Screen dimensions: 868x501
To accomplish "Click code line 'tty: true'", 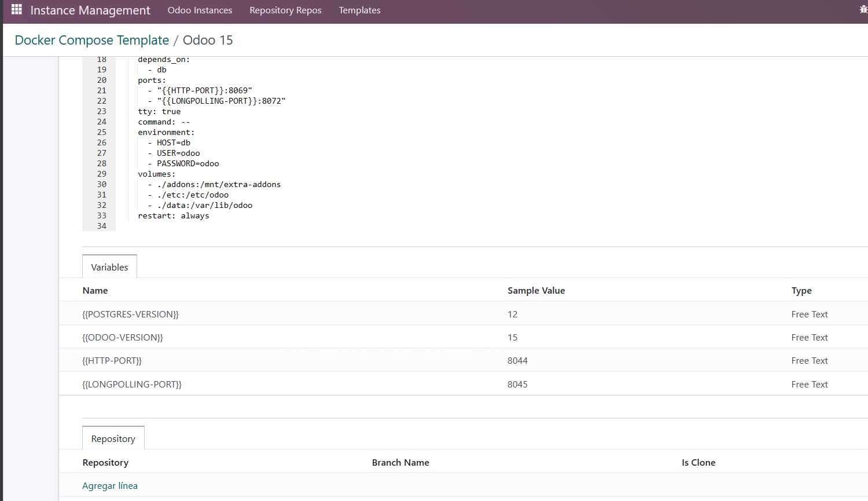I will (159, 111).
